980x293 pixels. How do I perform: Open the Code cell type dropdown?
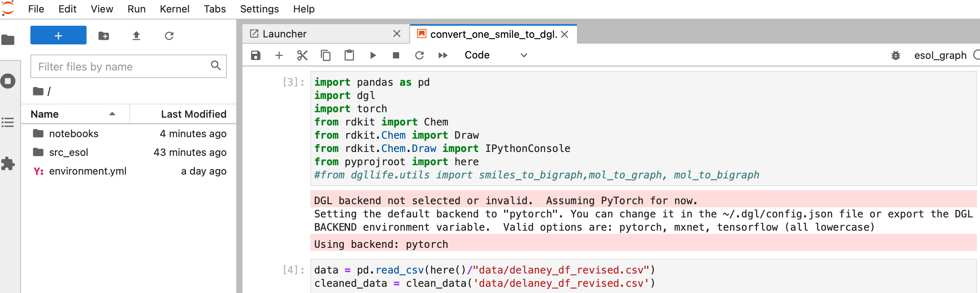[x=496, y=55]
